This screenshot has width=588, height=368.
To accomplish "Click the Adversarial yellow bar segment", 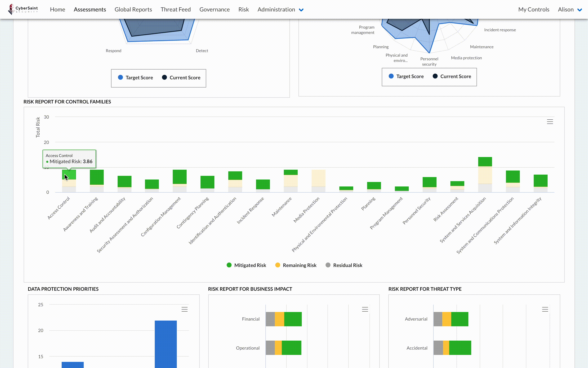I will pyautogui.click(x=447, y=319).
